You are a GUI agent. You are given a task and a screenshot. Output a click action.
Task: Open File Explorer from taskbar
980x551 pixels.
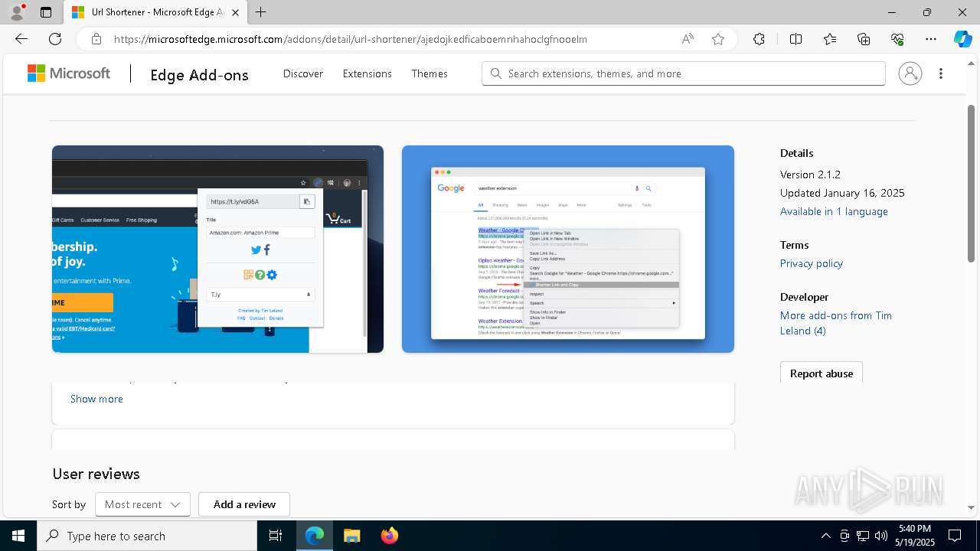(x=351, y=536)
